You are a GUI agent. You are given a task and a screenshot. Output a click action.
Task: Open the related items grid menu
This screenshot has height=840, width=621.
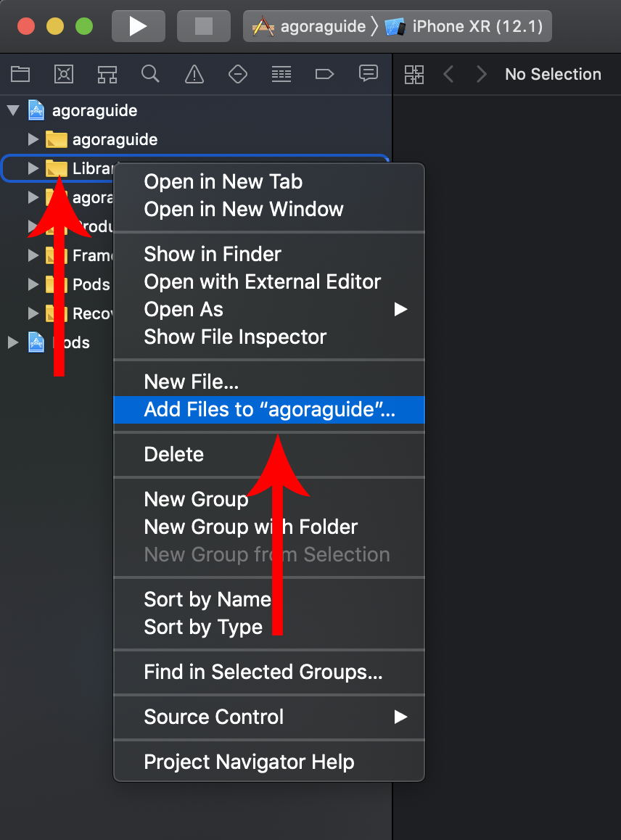(x=414, y=75)
